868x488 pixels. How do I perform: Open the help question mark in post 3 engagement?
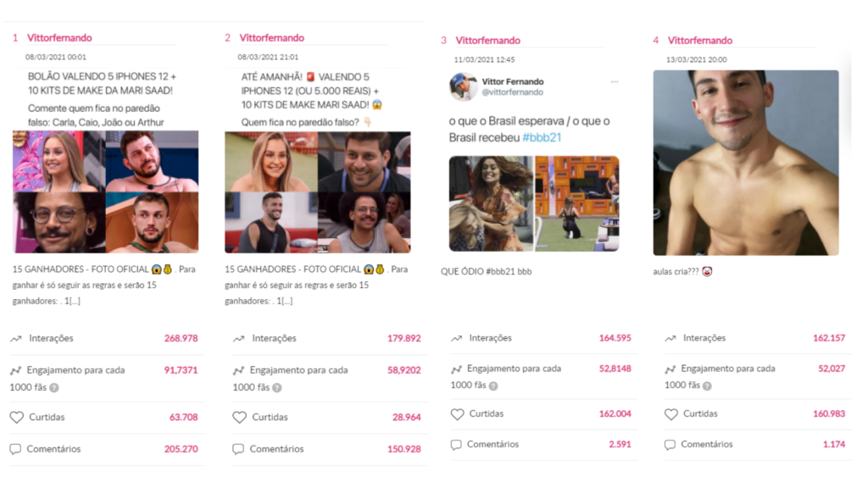pyautogui.click(x=493, y=385)
